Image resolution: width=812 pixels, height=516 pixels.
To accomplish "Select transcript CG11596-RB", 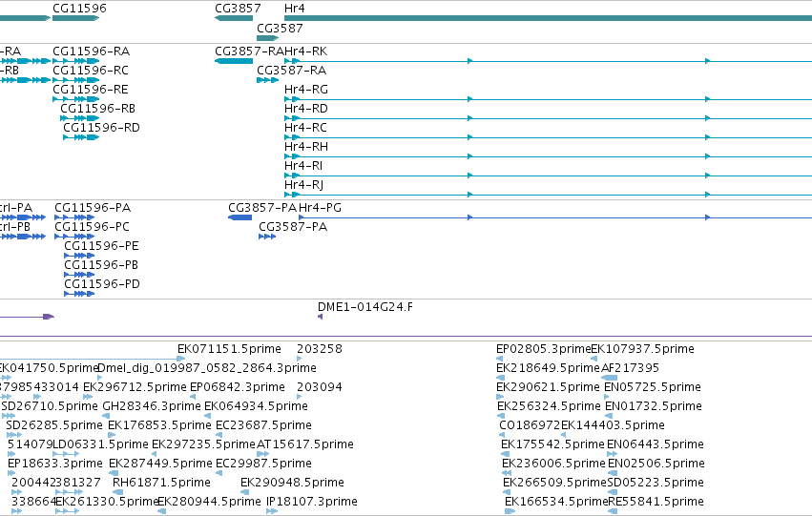I will pyautogui.click(x=98, y=109).
